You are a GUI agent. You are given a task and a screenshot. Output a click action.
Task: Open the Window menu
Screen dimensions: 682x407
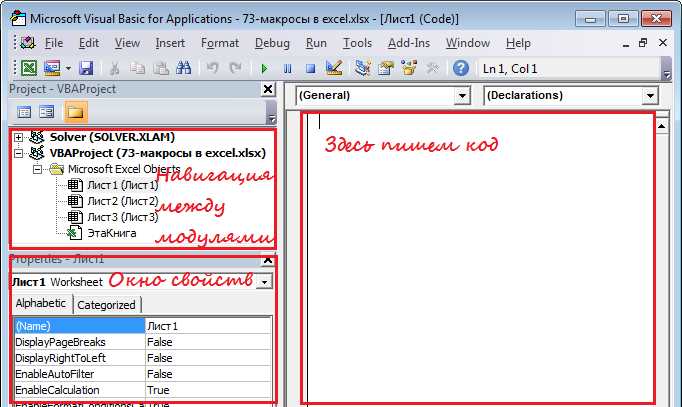coord(468,43)
